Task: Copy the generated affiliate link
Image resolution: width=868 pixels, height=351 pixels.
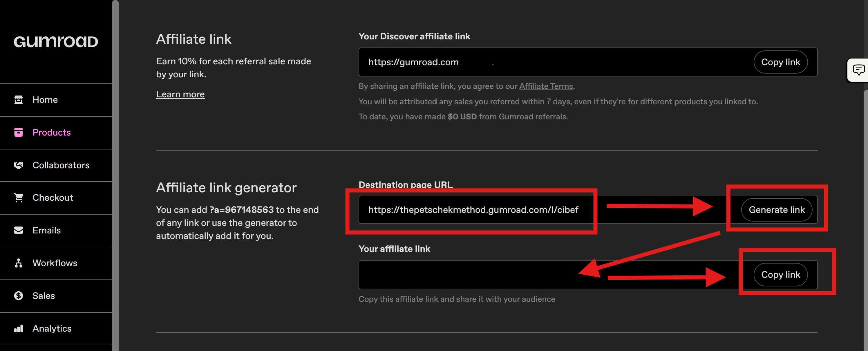Action: [x=780, y=275]
